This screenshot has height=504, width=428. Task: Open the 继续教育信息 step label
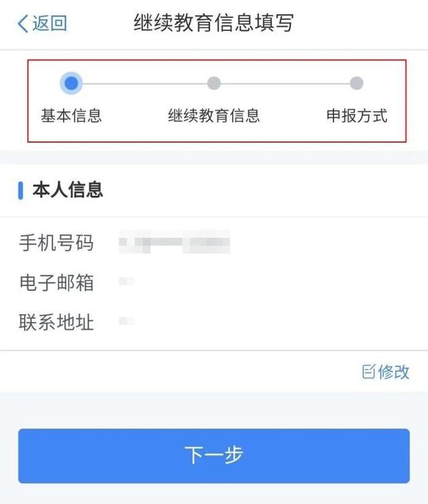point(214,116)
